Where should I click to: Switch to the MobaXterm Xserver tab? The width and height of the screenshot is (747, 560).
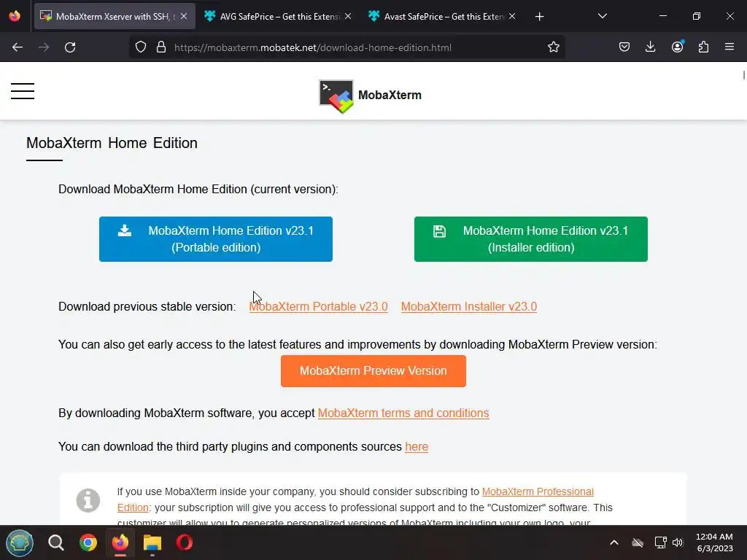pos(115,17)
